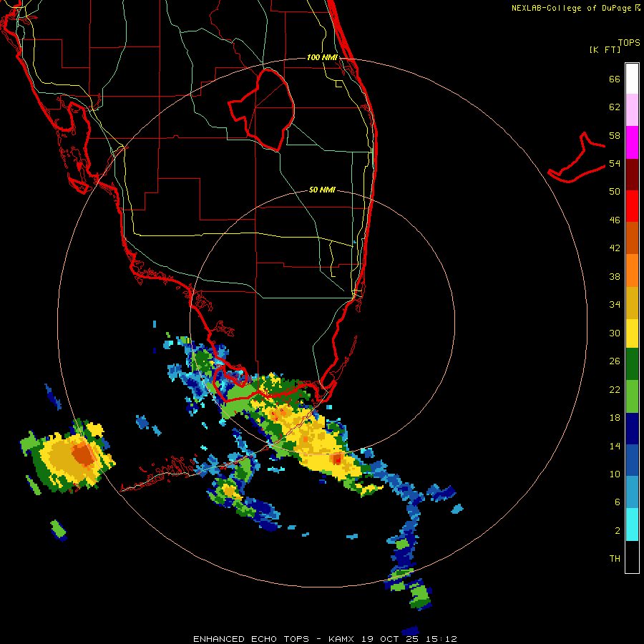Click the magenta 58 kft legend swatch

pos(632,142)
